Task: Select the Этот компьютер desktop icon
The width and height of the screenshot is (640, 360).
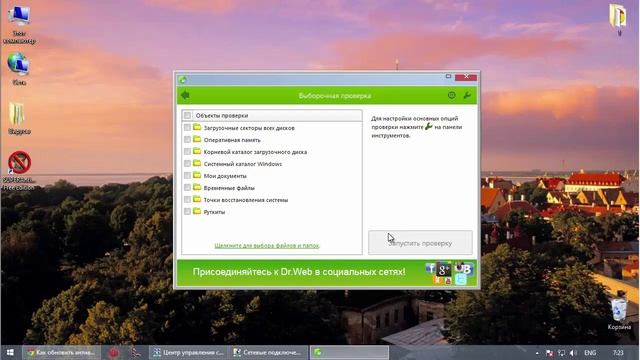Action: (19, 24)
